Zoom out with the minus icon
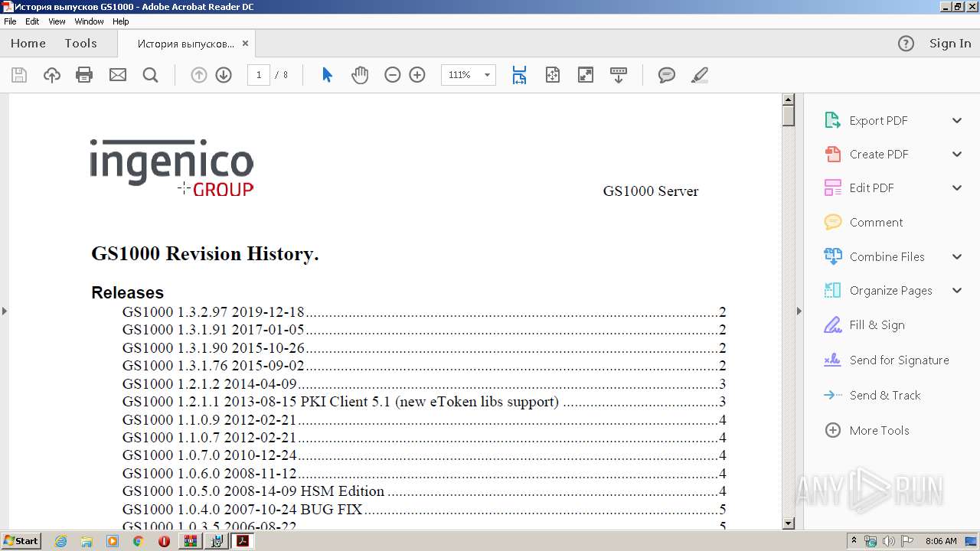 (x=393, y=75)
